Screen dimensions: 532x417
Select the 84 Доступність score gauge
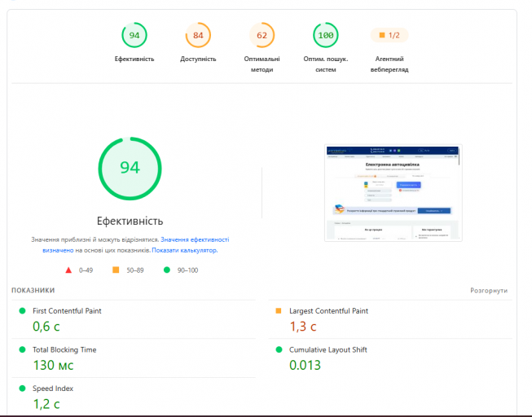(198, 35)
